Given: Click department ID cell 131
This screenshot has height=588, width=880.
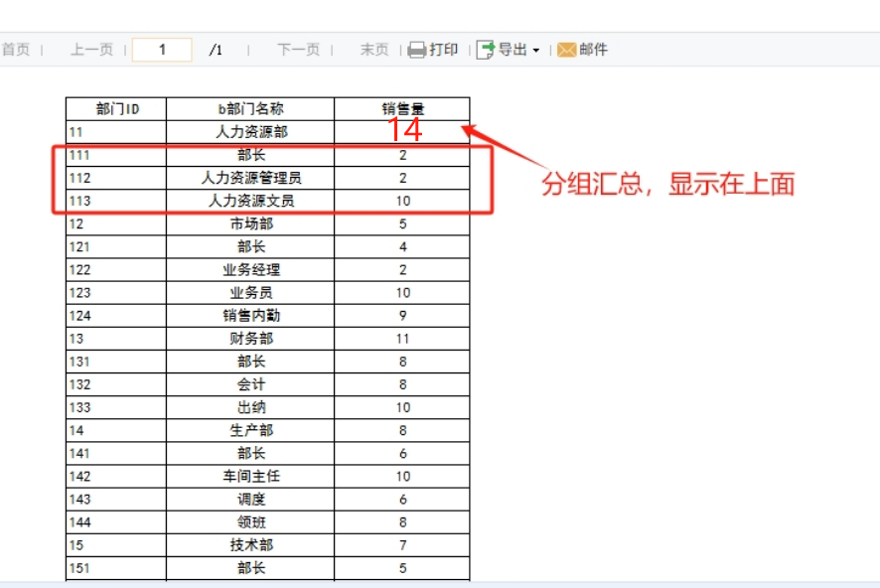Looking at the screenshot, I should [116, 362].
